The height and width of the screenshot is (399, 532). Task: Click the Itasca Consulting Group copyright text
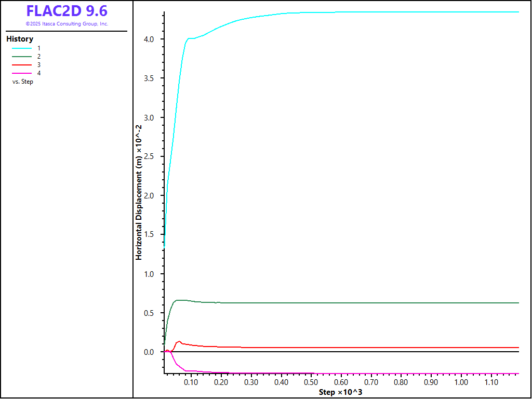66,24
